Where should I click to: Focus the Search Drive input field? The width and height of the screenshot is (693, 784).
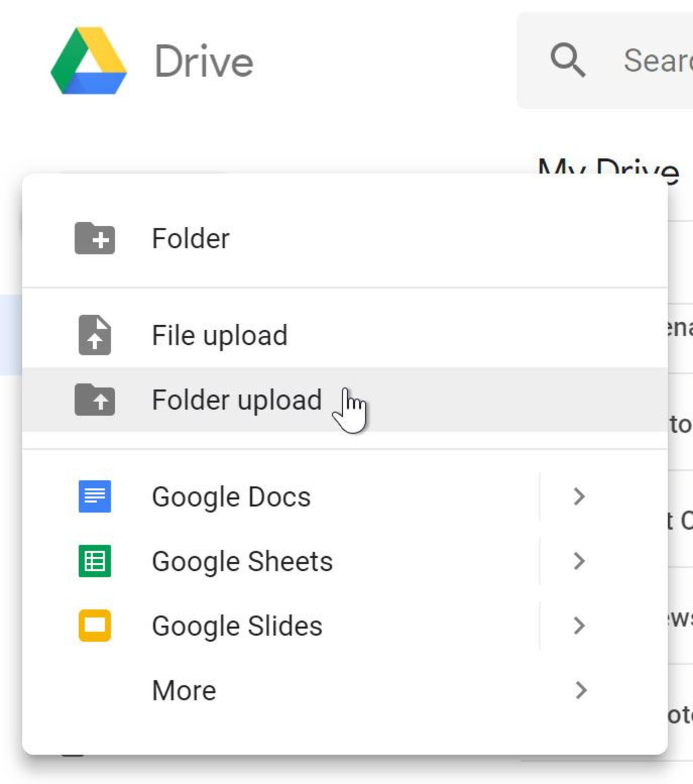pyautogui.click(x=605, y=60)
